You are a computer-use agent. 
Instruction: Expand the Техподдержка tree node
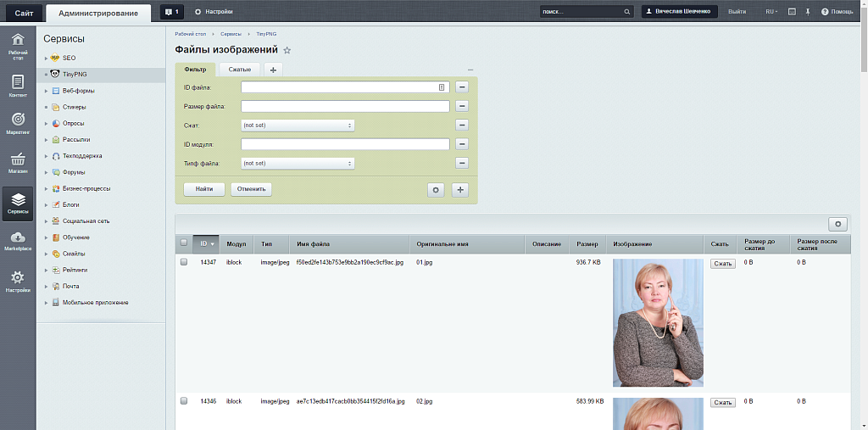coord(47,156)
